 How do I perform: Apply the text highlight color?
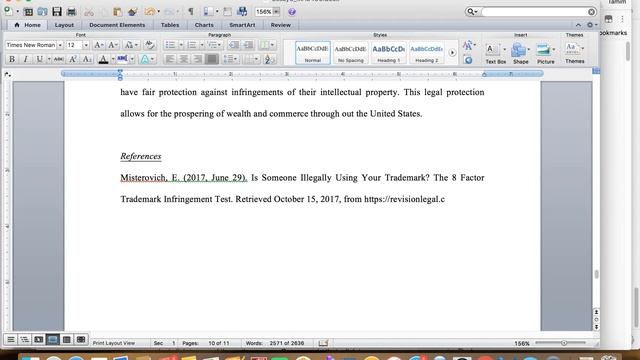[x=122, y=59]
